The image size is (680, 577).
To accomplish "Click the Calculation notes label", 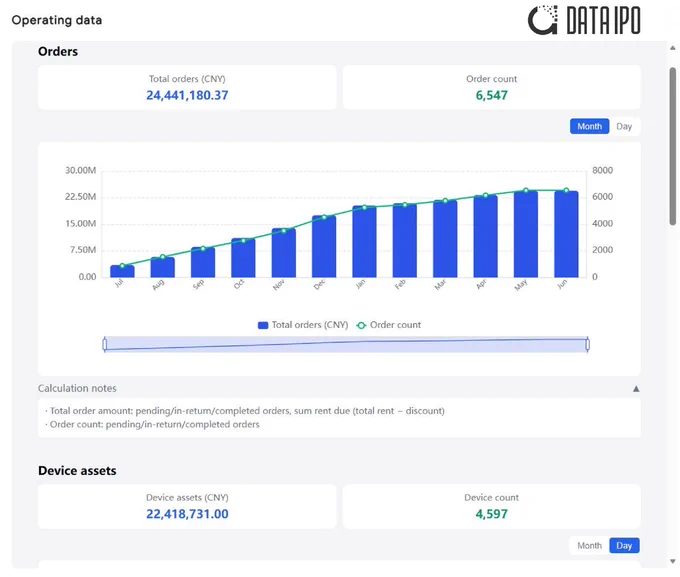I will [x=77, y=388].
